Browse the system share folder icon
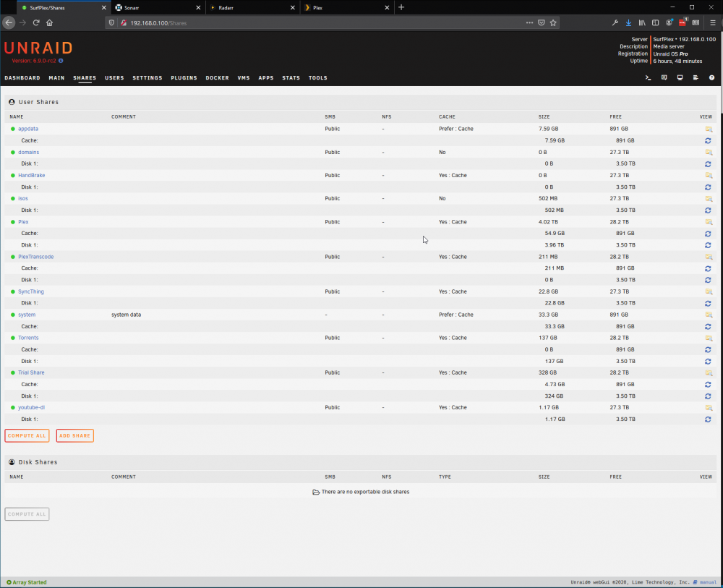The image size is (723, 588). click(x=709, y=315)
